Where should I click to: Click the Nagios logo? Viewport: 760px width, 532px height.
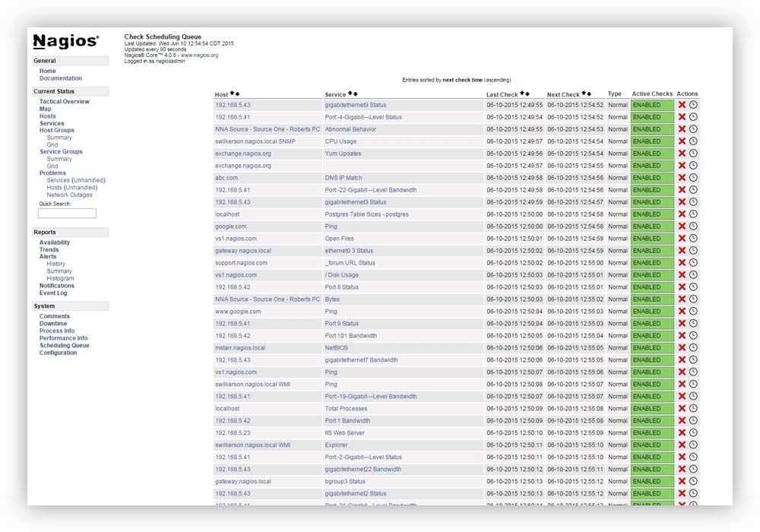(x=65, y=42)
